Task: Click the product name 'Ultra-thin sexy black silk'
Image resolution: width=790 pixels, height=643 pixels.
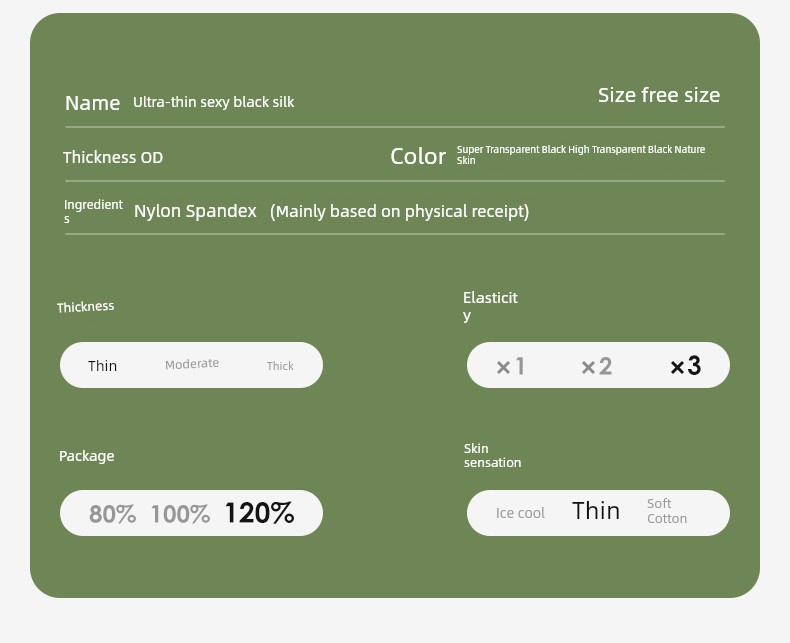Action: (x=213, y=102)
